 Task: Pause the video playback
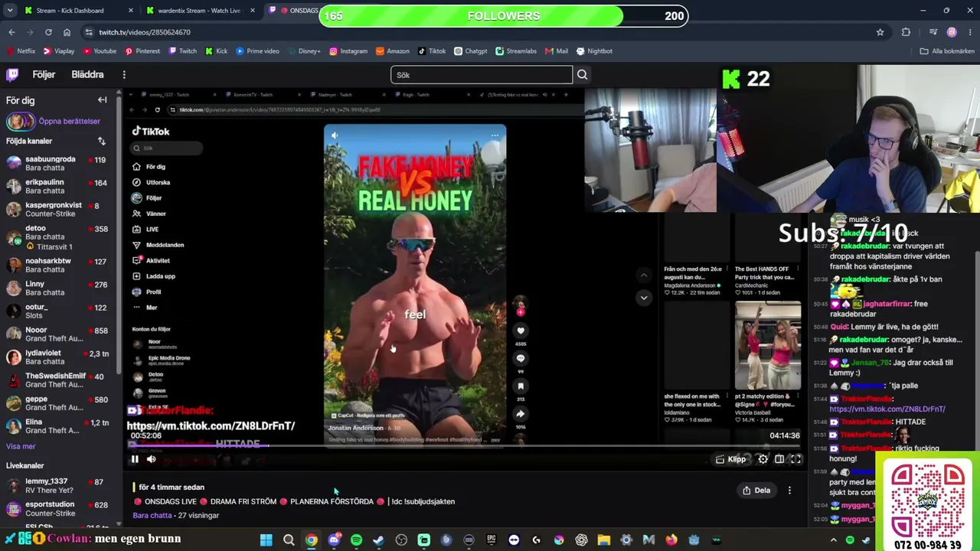point(135,459)
